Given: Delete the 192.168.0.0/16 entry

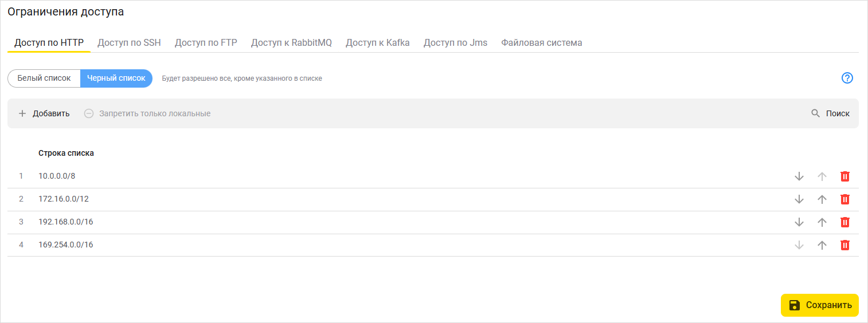Looking at the screenshot, I should (x=844, y=222).
